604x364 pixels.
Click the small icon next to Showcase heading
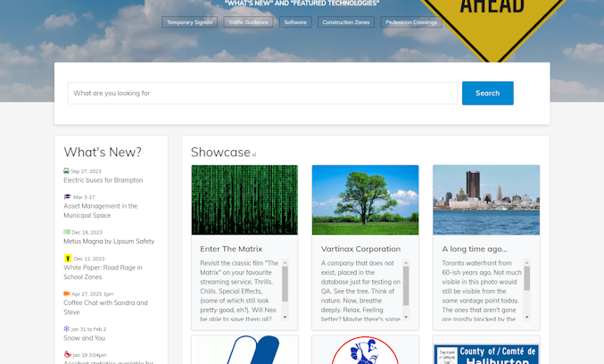[x=254, y=155]
